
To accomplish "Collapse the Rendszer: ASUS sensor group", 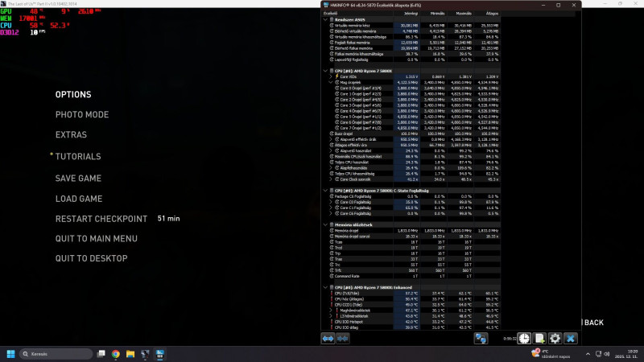I will (325, 19).
